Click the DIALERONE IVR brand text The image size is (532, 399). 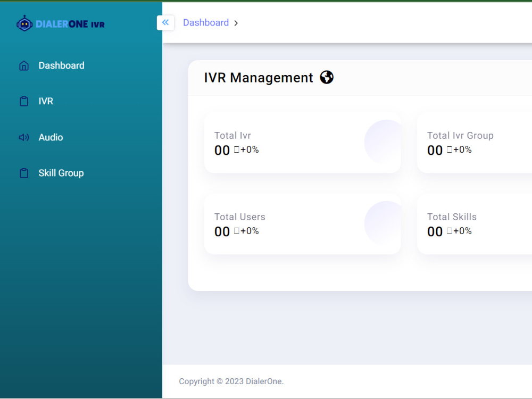[x=70, y=24]
